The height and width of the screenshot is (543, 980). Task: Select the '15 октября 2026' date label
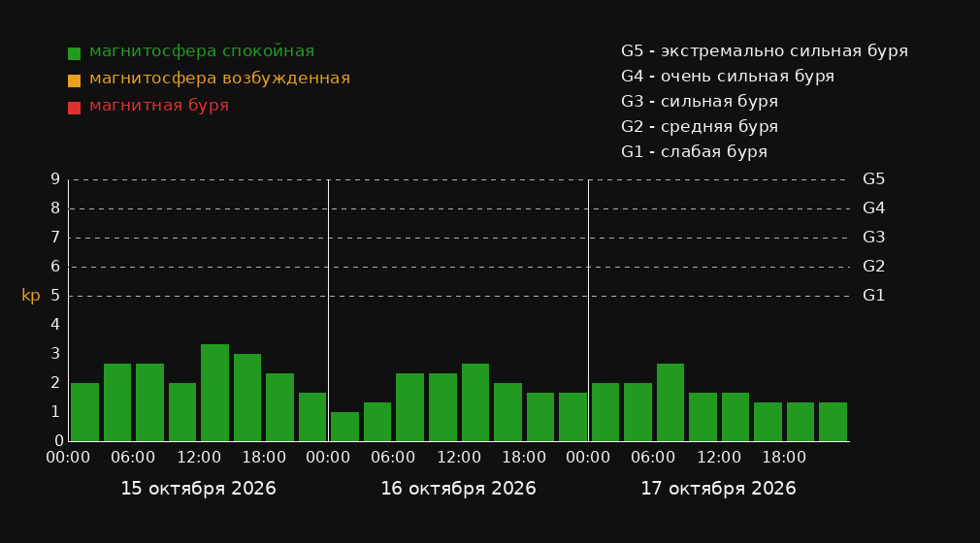[x=198, y=489]
